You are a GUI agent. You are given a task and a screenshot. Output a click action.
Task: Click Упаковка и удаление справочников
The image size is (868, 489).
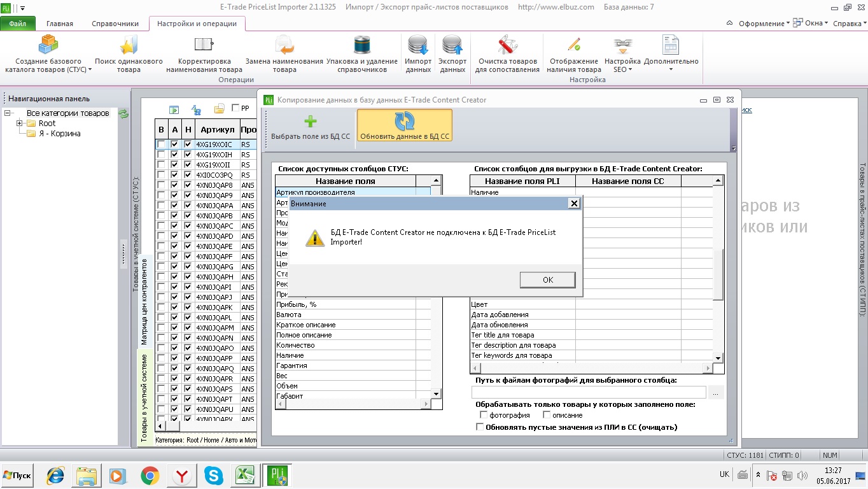(362, 54)
